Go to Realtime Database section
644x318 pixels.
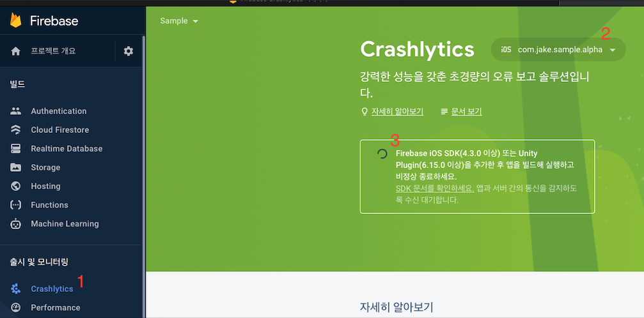coord(67,149)
